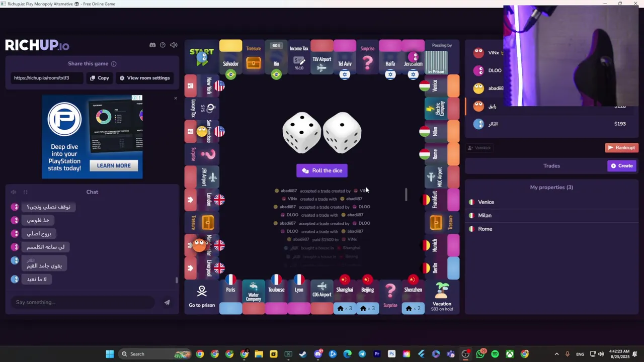This screenshot has height=362, width=644.
Task: Mute game sounds with speaker icon
Action: (x=174, y=45)
